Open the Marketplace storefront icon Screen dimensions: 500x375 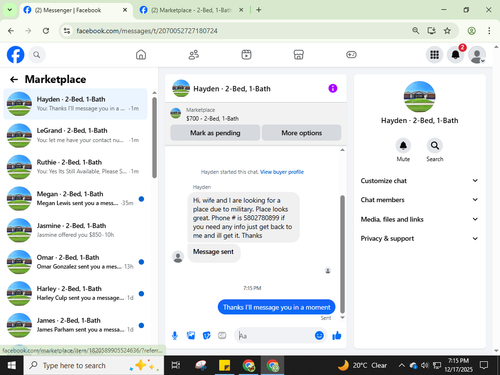(299, 55)
